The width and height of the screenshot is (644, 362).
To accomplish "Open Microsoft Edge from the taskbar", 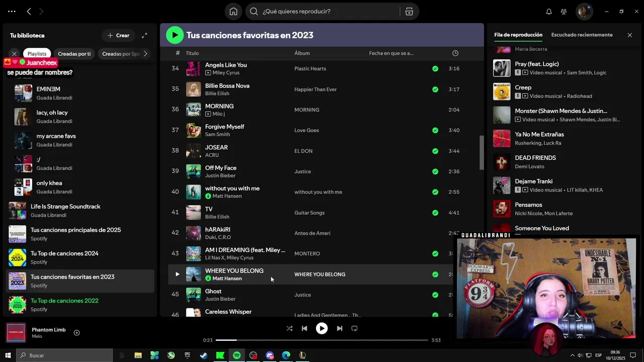I will [x=286, y=355].
